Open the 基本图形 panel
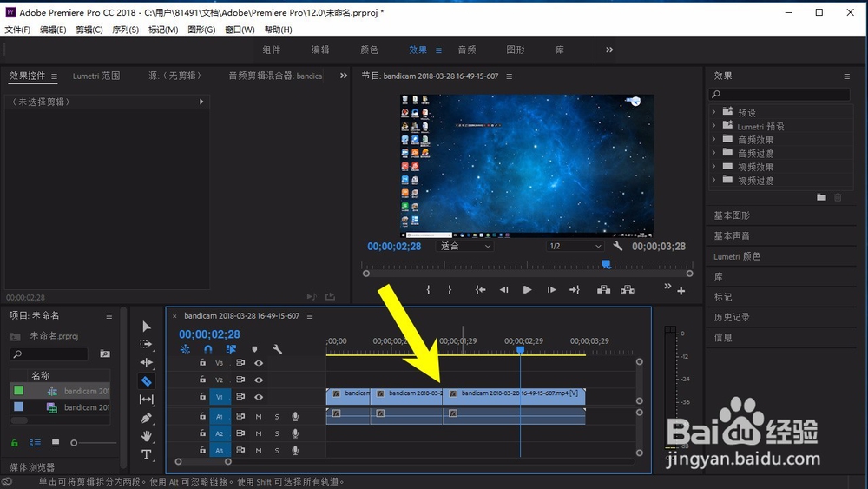The width and height of the screenshot is (868, 489). click(732, 215)
